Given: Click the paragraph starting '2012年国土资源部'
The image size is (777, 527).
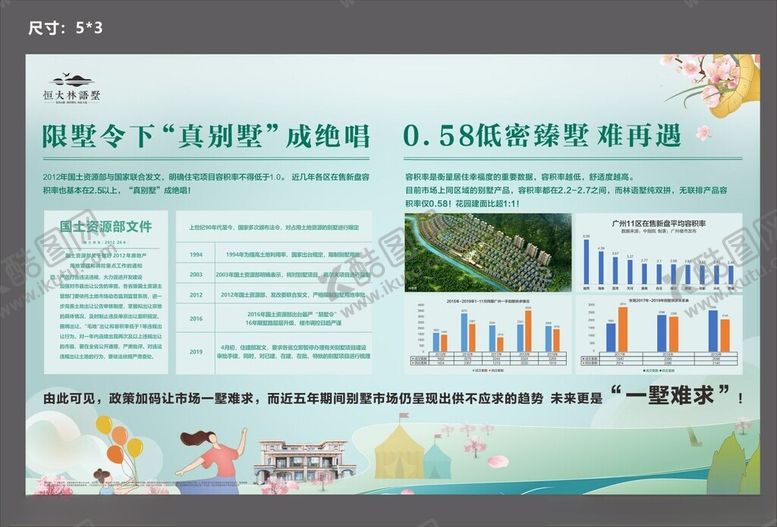Looking at the screenshot, I should tap(206, 183).
